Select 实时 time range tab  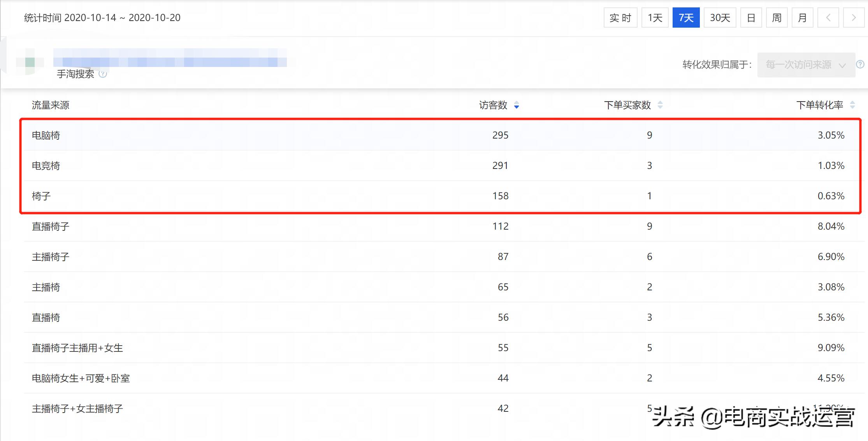point(620,18)
